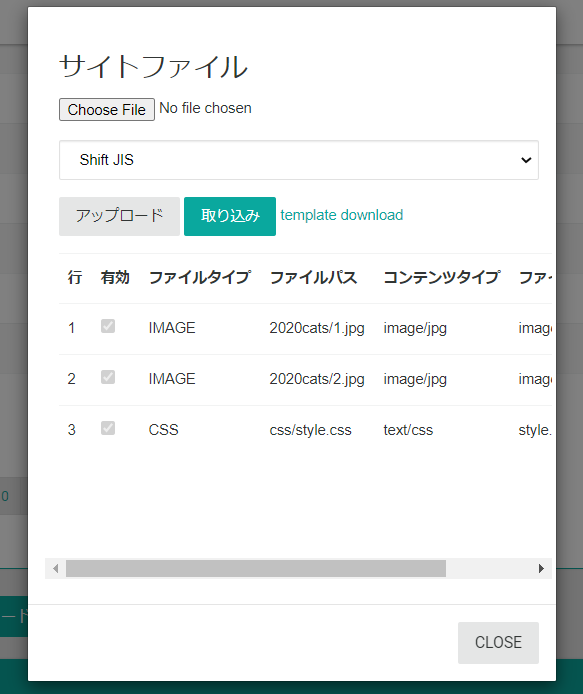Image resolution: width=583 pixels, height=694 pixels.
Task: Click the Choose File button
Action: click(107, 109)
